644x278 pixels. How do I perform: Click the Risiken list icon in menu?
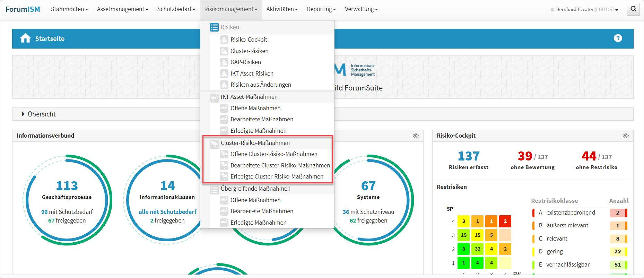click(x=214, y=27)
